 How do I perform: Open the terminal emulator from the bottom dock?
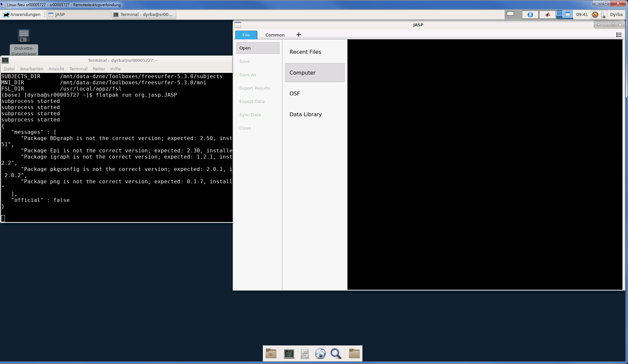point(289,353)
